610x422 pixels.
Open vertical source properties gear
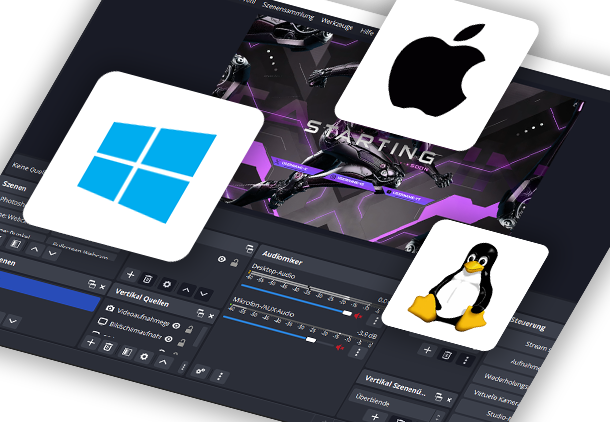pos(144,356)
